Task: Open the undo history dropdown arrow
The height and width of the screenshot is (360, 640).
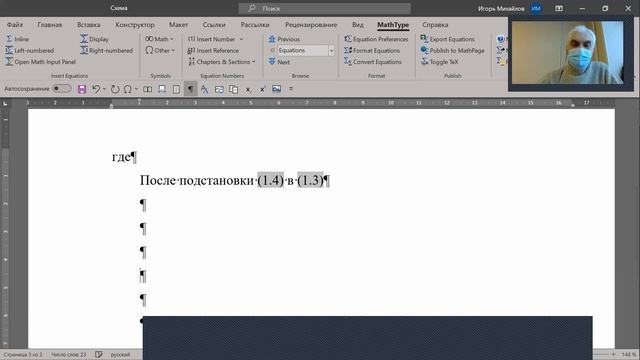Action: tap(104, 89)
